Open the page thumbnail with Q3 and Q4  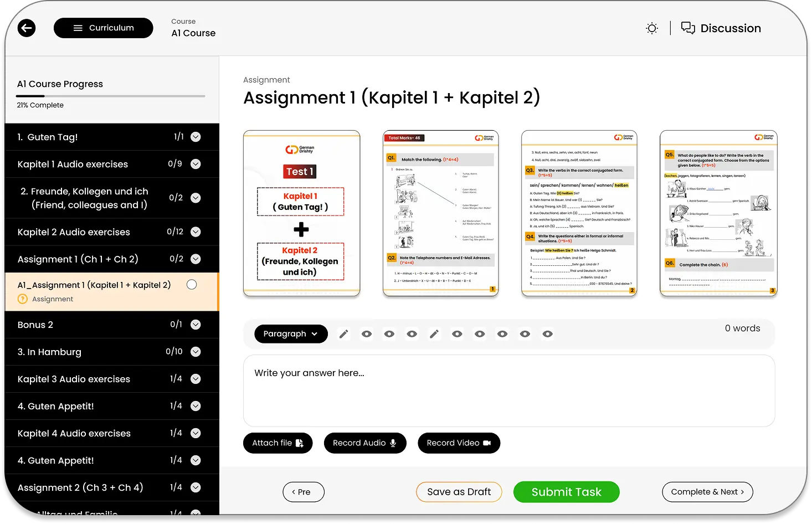click(579, 213)
